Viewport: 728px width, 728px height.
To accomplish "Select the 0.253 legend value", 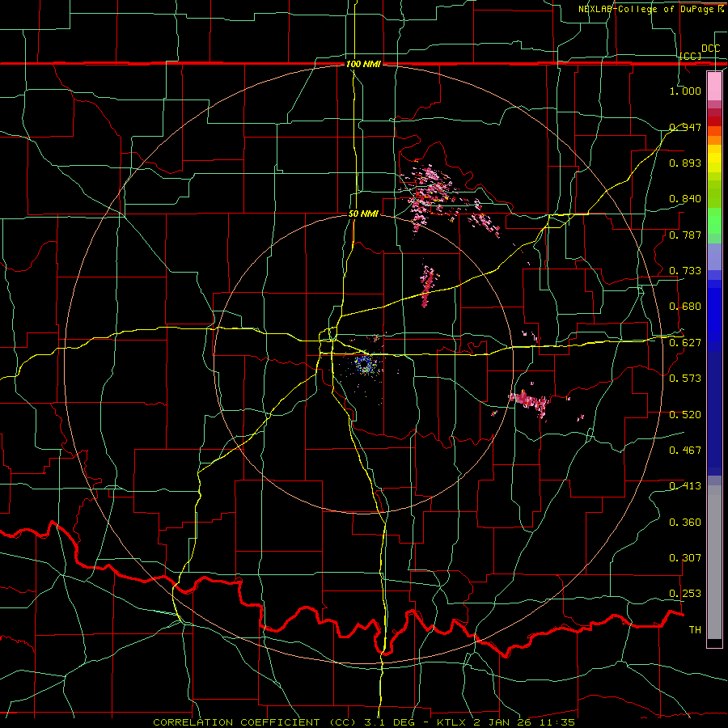I will tap(685, 594).
